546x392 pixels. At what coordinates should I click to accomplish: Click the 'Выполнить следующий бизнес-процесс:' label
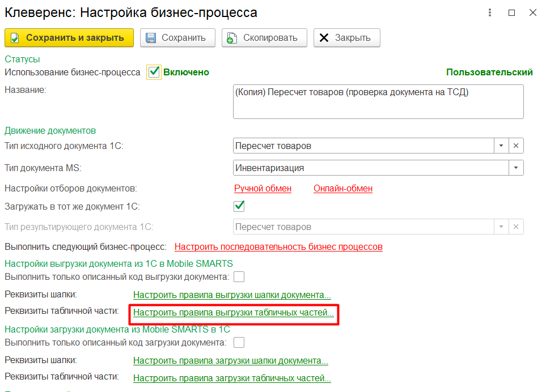pyautogui.click(x=86, y=247)
